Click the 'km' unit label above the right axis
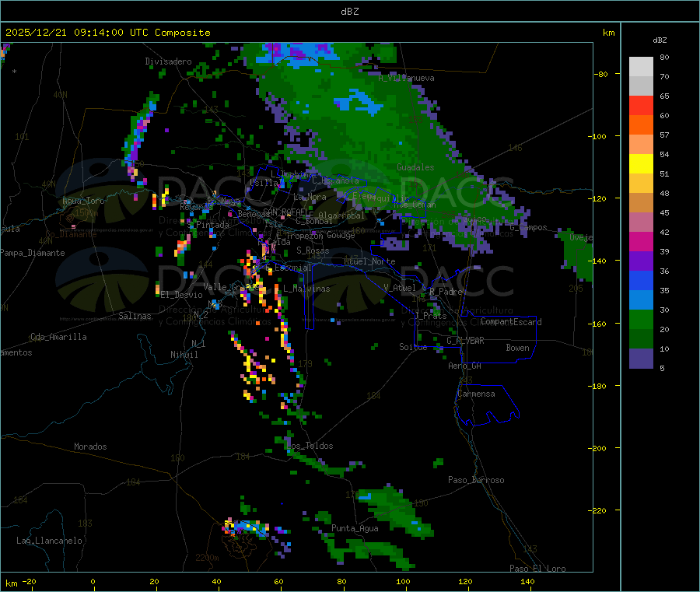The height and width of the screenshot is (592, 700). (x=608, y=33)
